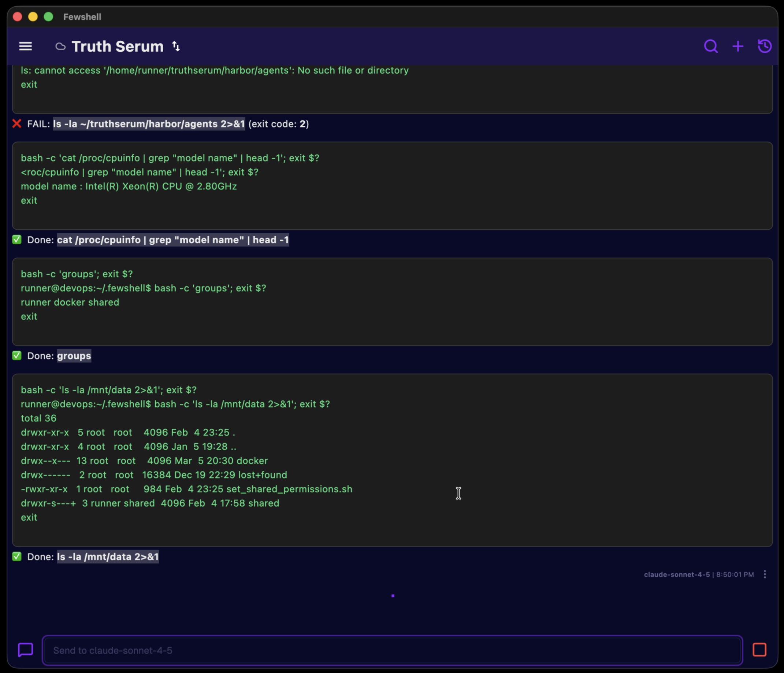Image resolution: width=784 pixels, height=673 pixels.
Task: Open the three-dot menu beside the timestamp
Action: tap(765, 574)
